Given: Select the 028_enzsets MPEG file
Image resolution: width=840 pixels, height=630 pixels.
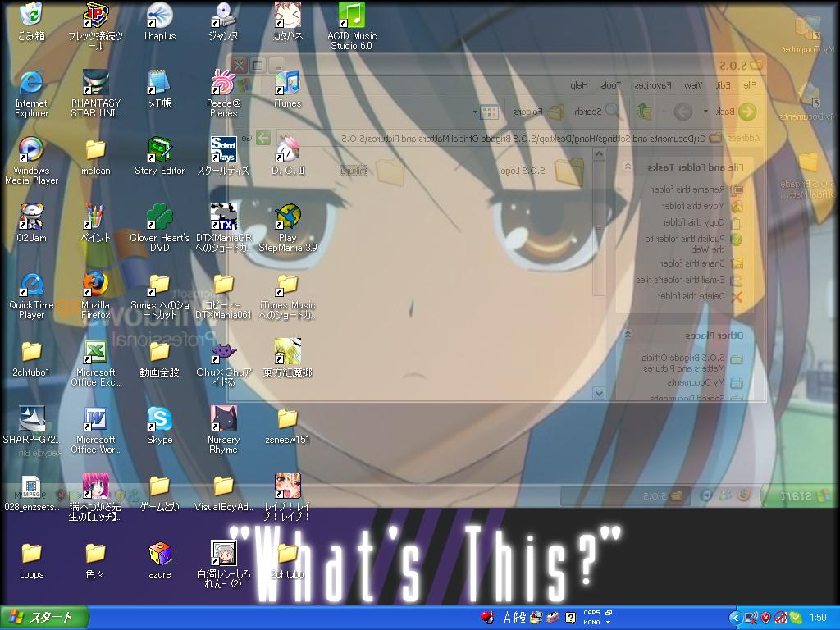Looking at the screenshot, I should (x=31, y=493).
